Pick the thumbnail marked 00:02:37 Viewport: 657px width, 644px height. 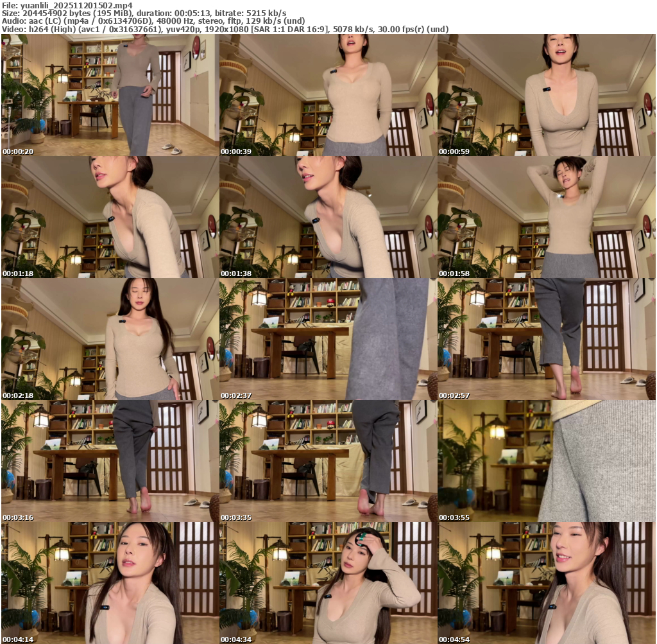point(328,339)
